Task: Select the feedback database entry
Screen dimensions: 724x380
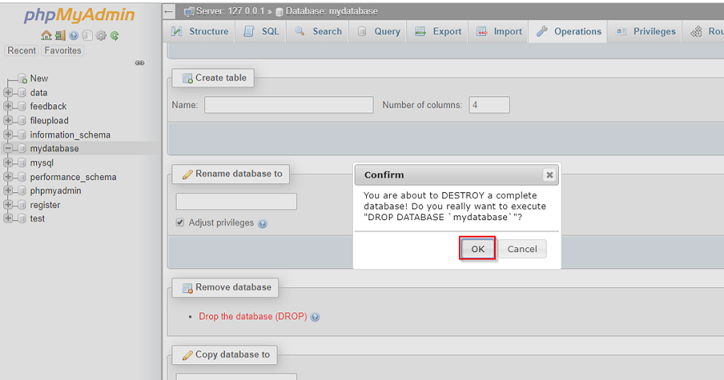Action: [48, 106]
